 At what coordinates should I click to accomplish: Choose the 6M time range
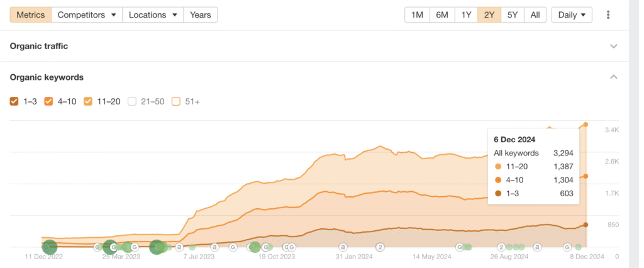(x=442, y=14)
